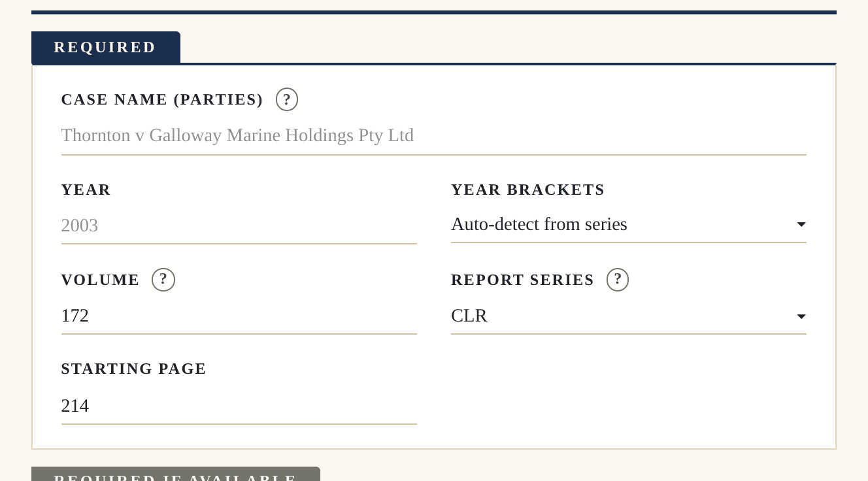Switch to the Required tab
The height and width of the screenshot is (481, 868).
pos(106,47)
